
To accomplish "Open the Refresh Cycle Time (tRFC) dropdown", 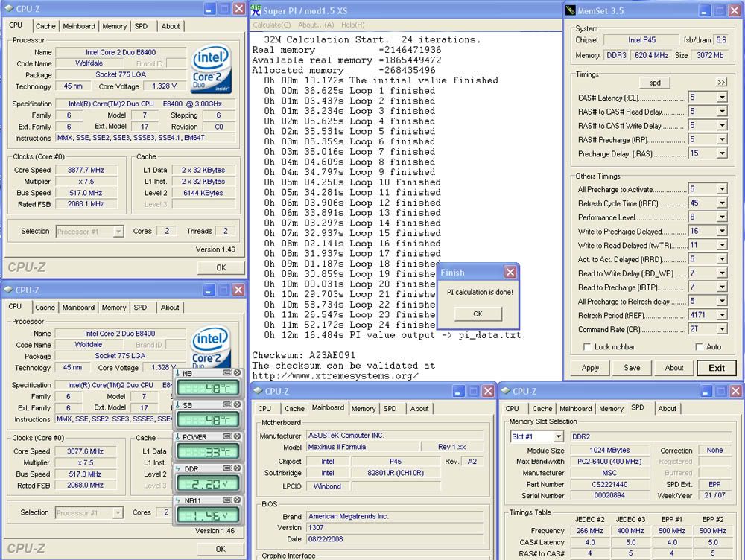I will 722,203.
